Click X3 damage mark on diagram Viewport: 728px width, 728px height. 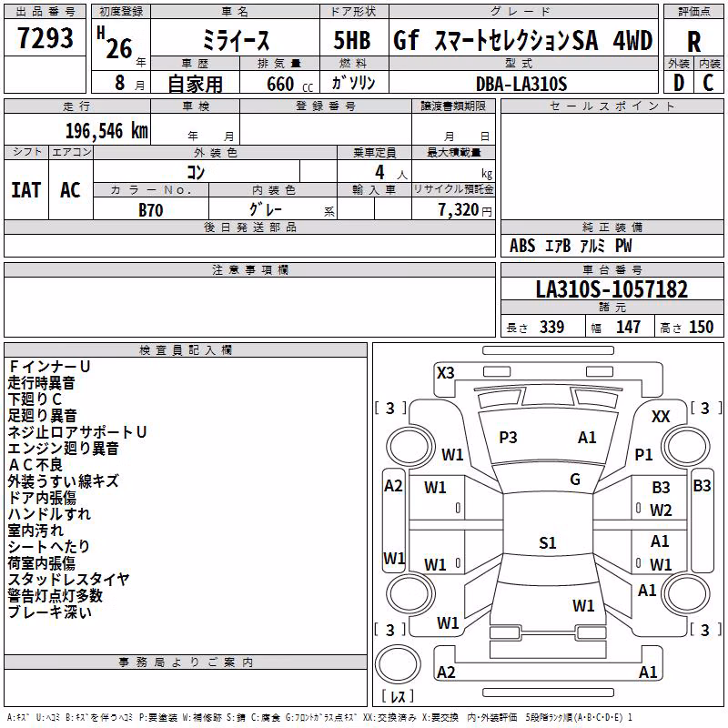[445, 373]
